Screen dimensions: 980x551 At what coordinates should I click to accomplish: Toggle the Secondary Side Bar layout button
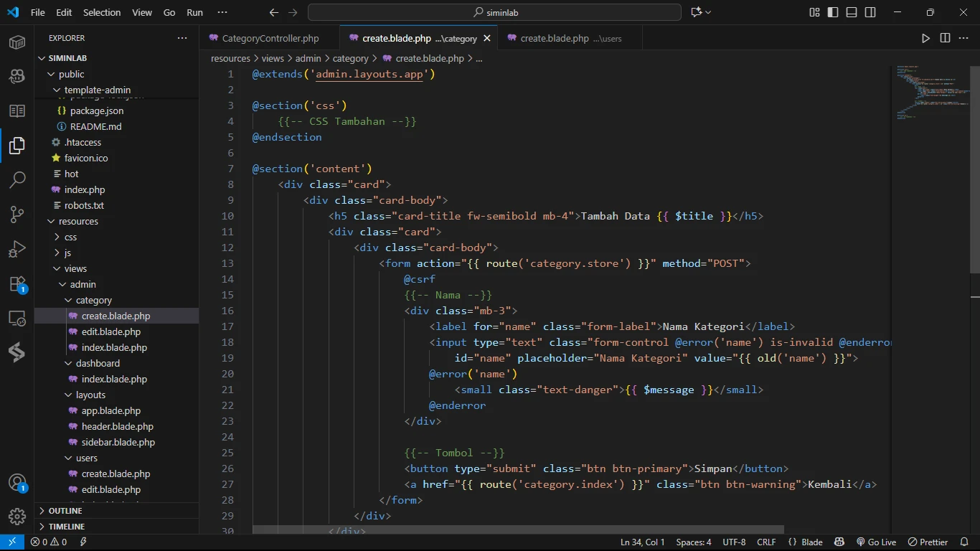[870, 12]
